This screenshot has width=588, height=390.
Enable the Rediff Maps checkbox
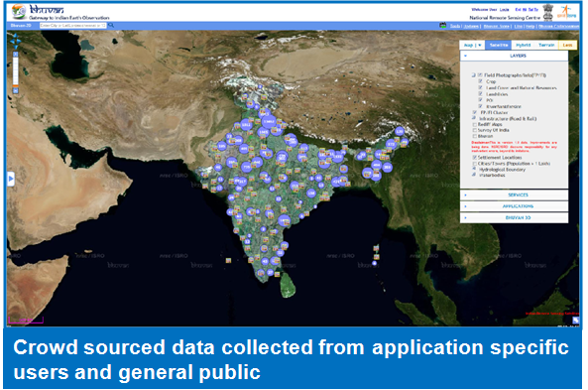click(475, 124)
